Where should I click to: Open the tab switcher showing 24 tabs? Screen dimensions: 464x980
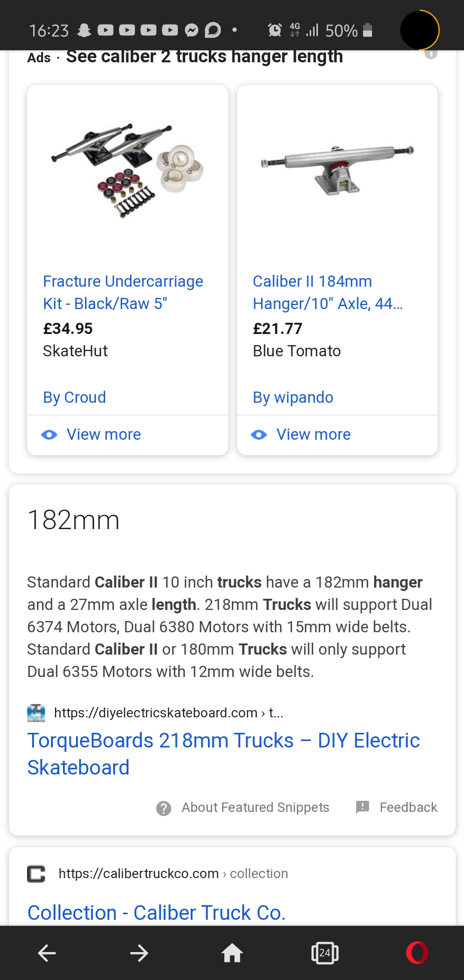(325, 953)
